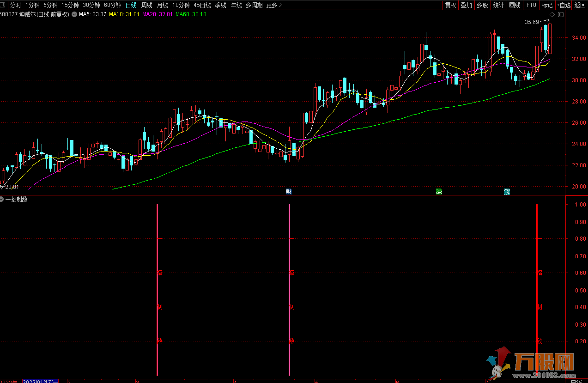Click the top-left panel icon before 分时
This screenshot has width=588, height=383.
click(x=4, y=5)
